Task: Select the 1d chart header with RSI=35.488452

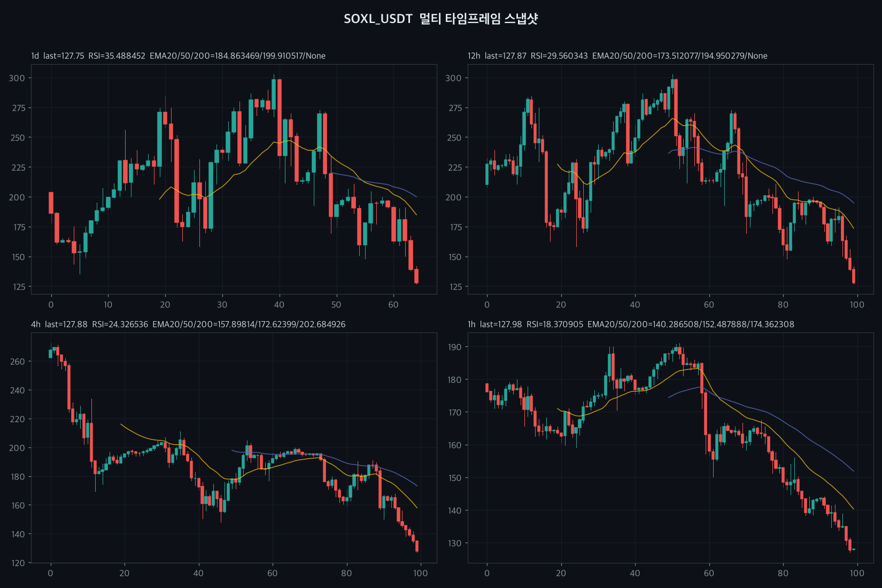Action: (x=178, y=56)
